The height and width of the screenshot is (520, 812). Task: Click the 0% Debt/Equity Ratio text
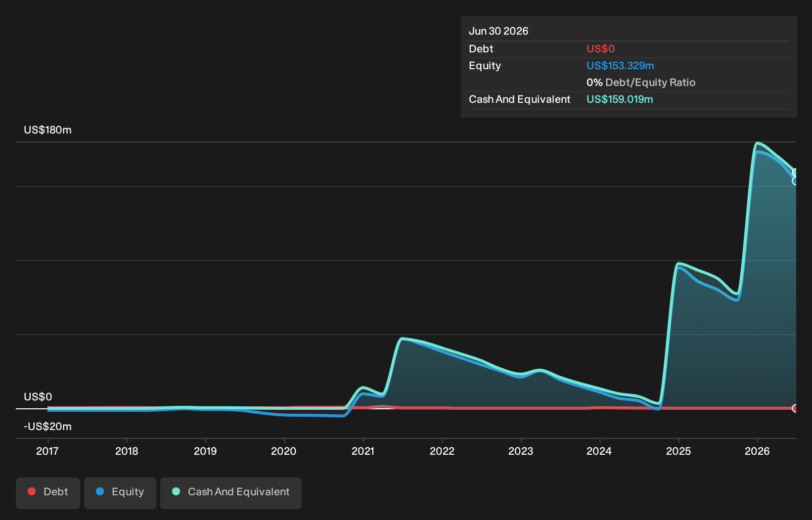coord(641,83)
